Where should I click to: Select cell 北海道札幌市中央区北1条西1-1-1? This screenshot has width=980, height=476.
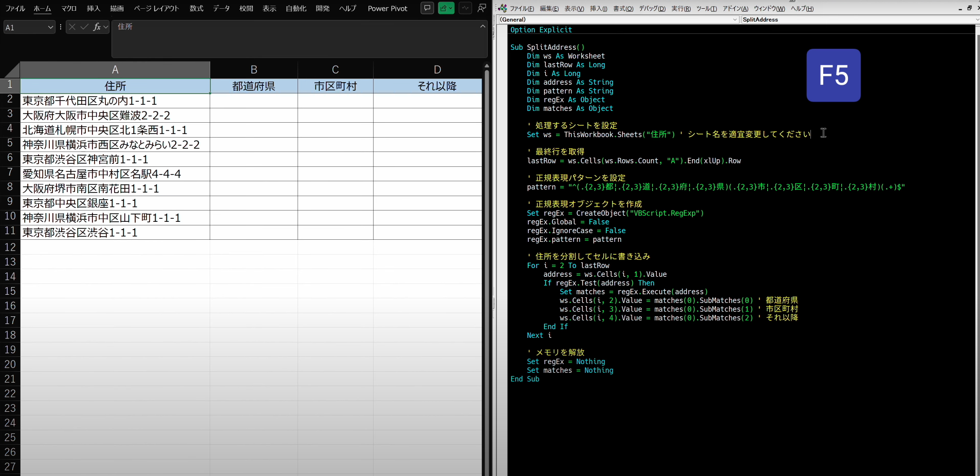point(115,130)
